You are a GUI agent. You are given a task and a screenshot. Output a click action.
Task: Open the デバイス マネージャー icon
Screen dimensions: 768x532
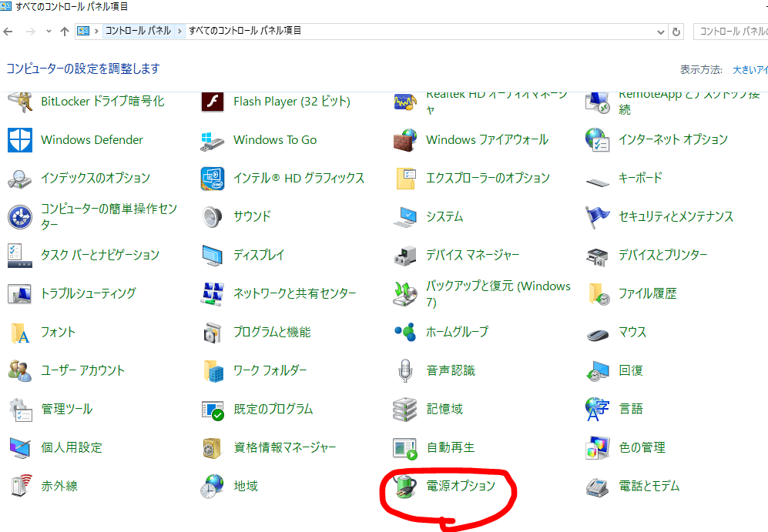pos(405,256)
